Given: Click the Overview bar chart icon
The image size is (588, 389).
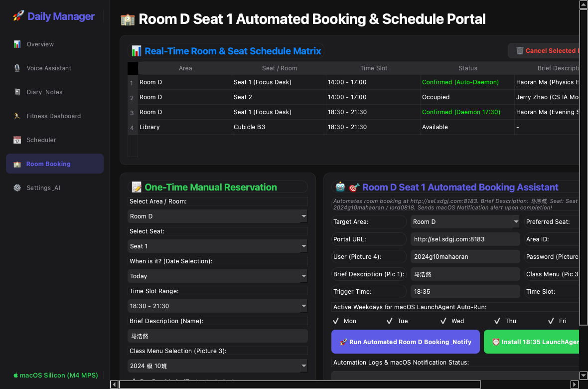Looking at the screenshot, I should 17,44.
